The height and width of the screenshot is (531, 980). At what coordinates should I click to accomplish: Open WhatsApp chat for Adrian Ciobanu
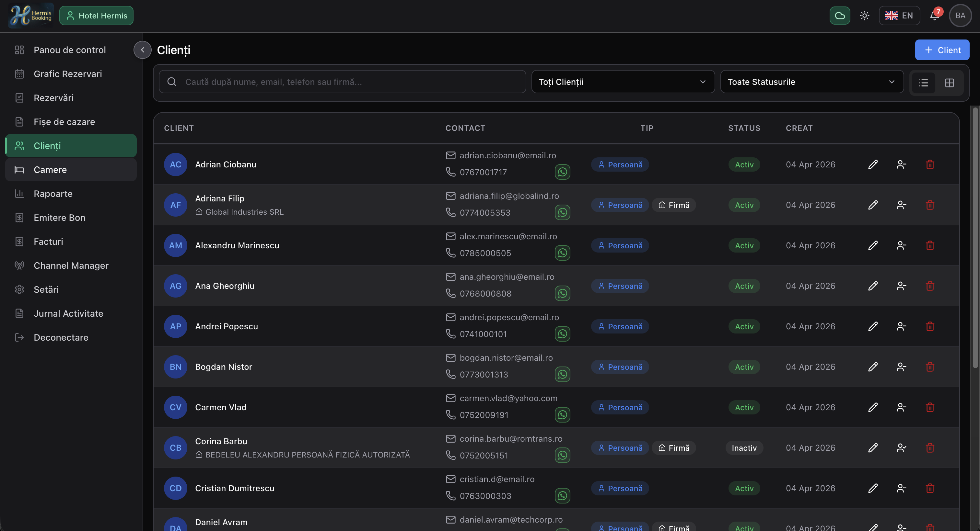(x=563, y=172)
